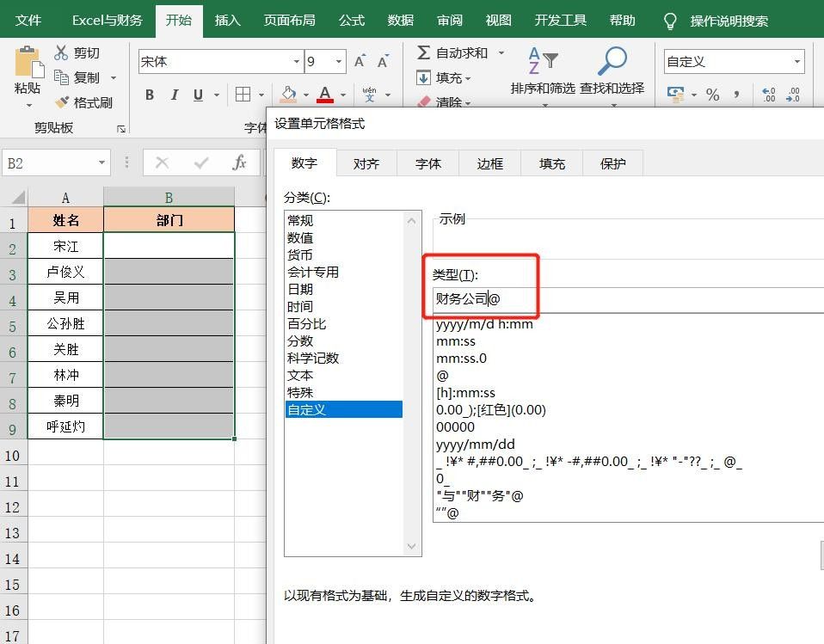Click the Cut (剪切) scissors icon
Viewport: 824px width, 644px height.
pyautogui.click(x=62, y=53)
